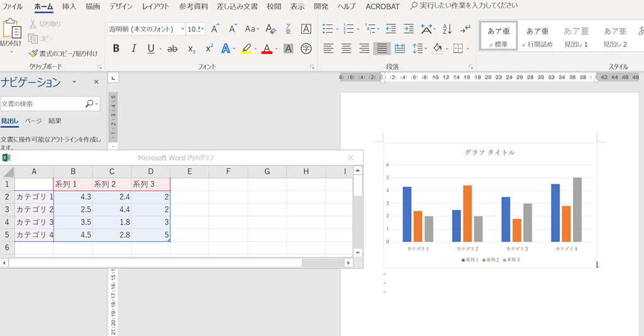Toggle bold formatting

click(116, 48)
